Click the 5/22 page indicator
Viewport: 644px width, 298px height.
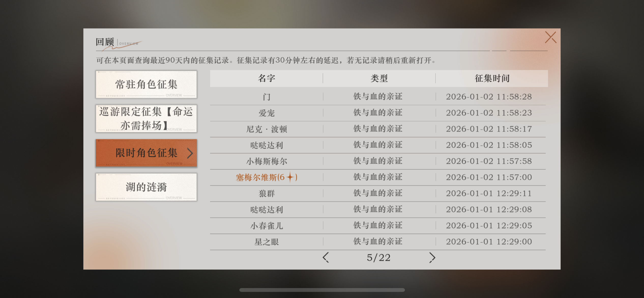378,258
